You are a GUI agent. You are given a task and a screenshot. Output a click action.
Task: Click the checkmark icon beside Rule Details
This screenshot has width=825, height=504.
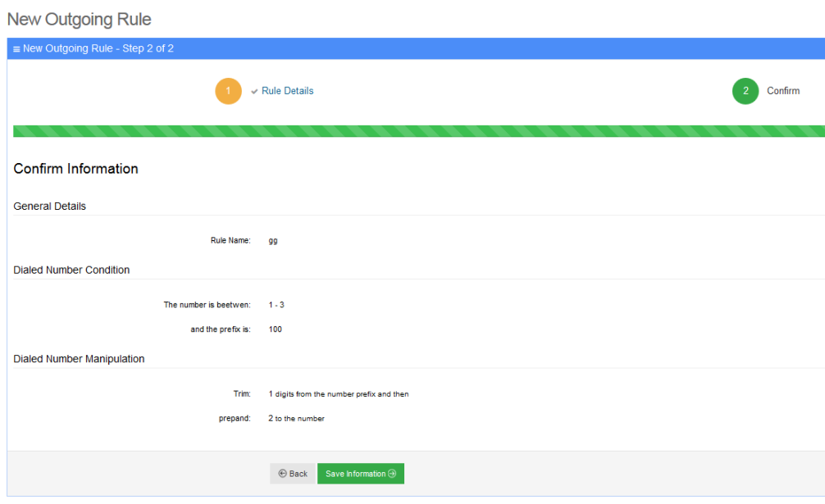click(254, 92)
